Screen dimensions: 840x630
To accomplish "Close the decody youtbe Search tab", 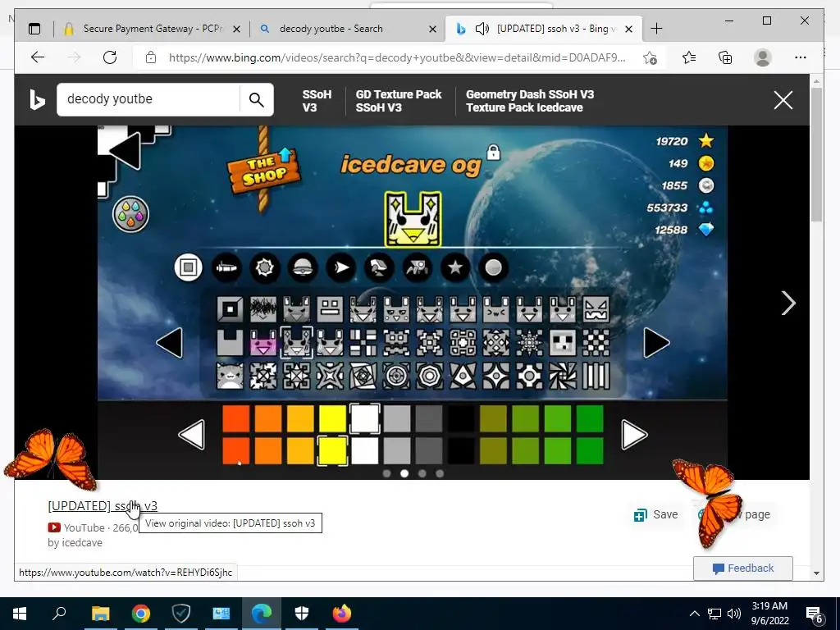I will pyautogui.click(x=432, y=29).
